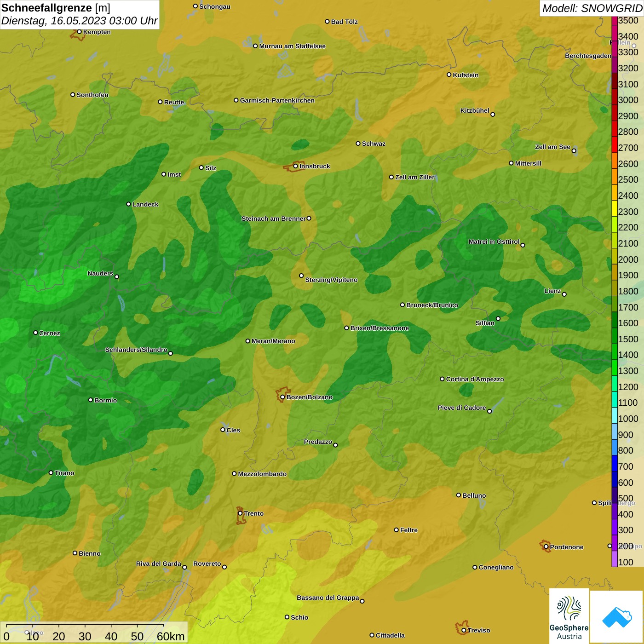Click the Modell: SNOWGRID label
The width and height of the screenshot is (644, 644).
[592, 8]
